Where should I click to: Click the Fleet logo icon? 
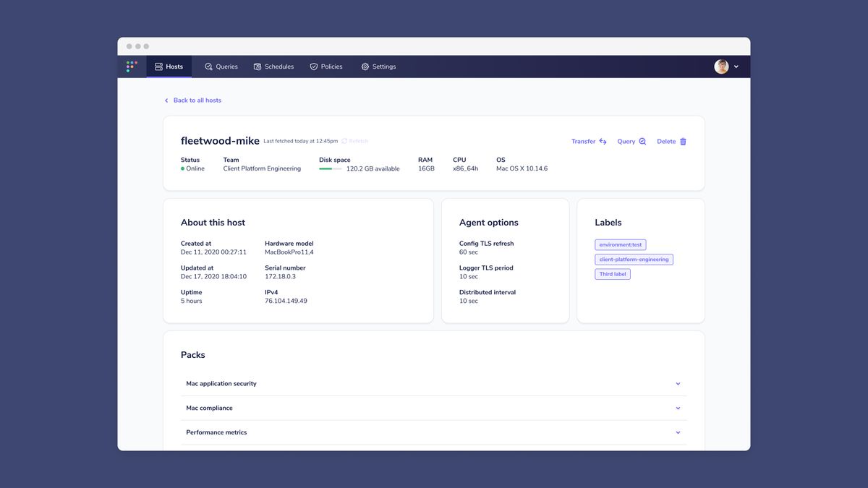(131, 66)
